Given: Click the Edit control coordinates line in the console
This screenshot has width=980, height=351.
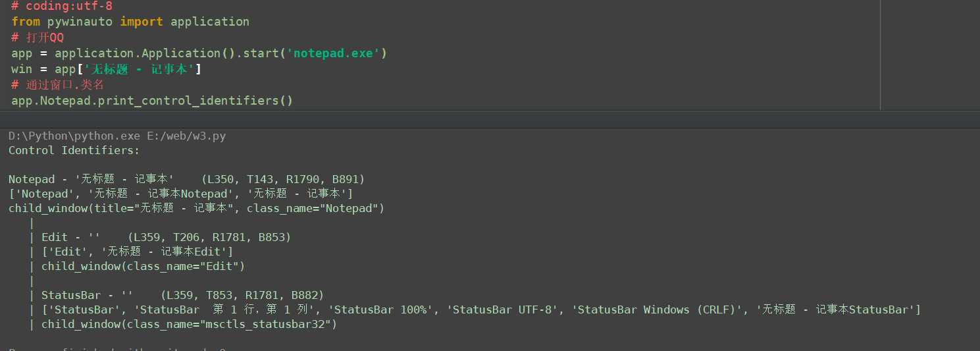Looking at the screenshot, I should pos(166,237).
